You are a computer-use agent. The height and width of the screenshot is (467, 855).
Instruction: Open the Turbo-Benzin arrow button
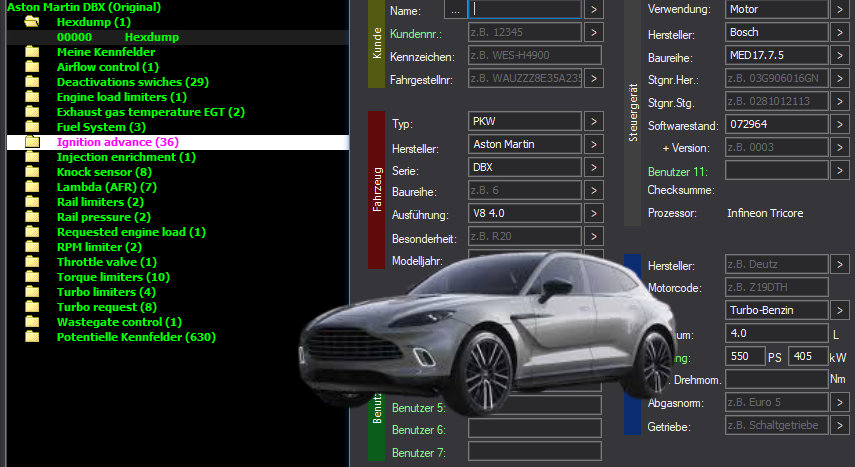[840, 310]
